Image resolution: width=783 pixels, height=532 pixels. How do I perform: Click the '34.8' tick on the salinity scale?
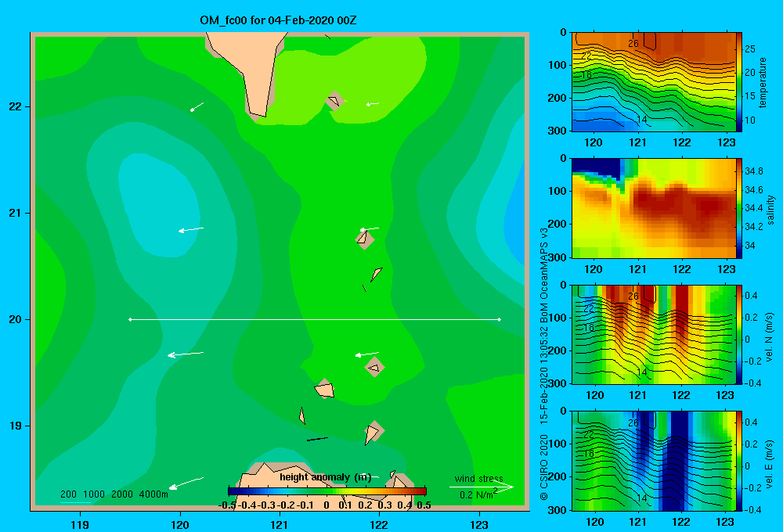pyautogui.click(x=754, y=171)
